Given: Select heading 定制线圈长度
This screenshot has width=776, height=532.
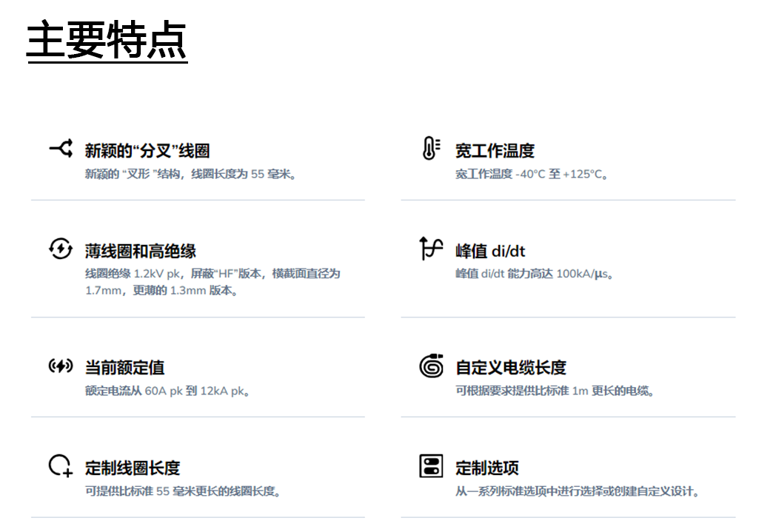Looking at the screenshot, I should [x=133, y=468].
